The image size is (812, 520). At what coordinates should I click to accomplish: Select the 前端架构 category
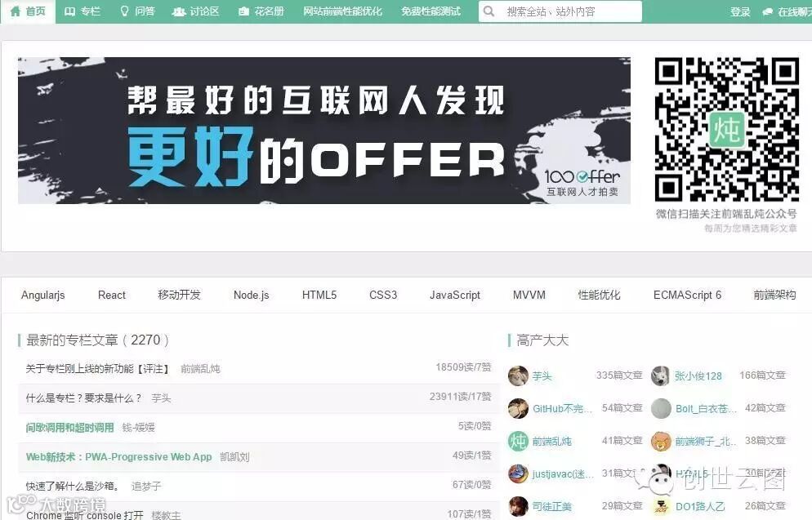pos(774,295)
